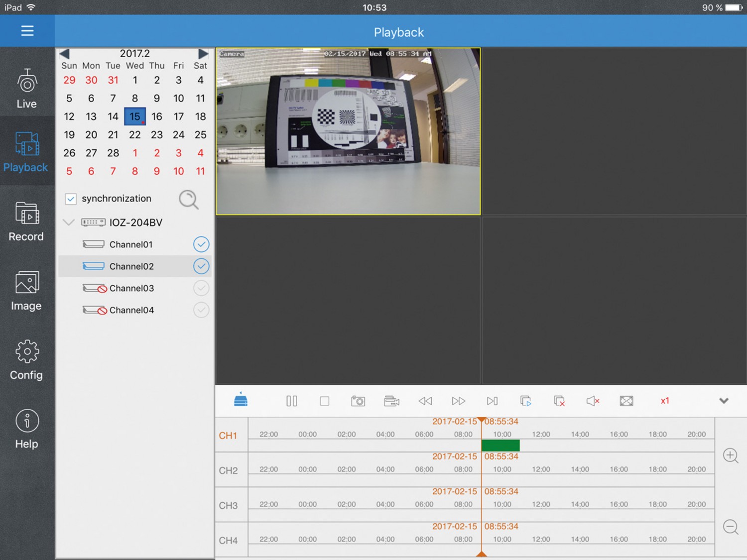Click the blue storage device icon
Viewport: 747px width, 560px height.
coord(241,400)
